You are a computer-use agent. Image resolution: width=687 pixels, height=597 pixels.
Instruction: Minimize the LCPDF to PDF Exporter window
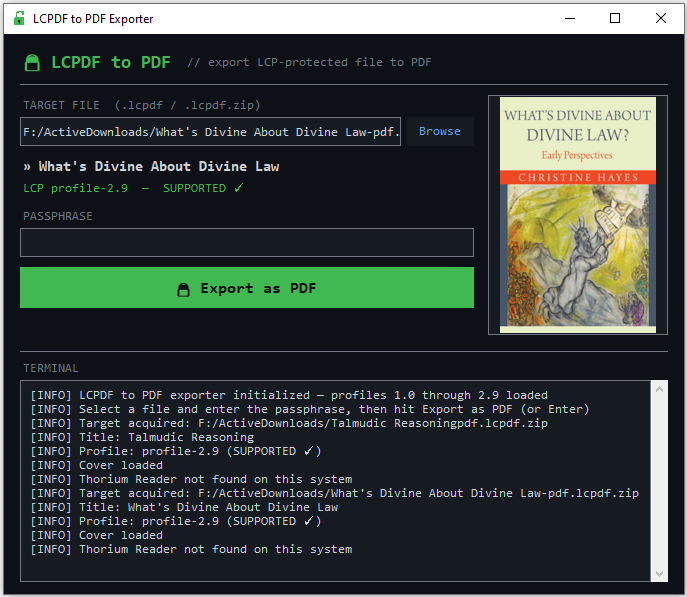point(570,18)
